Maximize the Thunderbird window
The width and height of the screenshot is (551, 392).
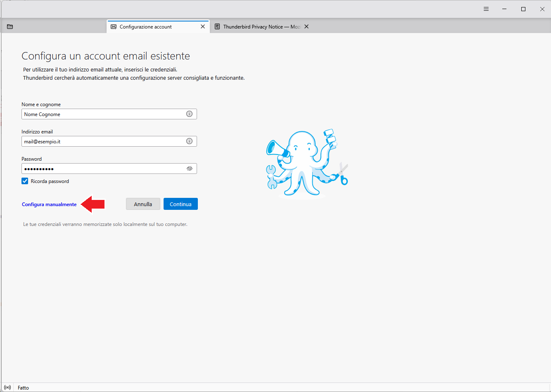[523, 9]
